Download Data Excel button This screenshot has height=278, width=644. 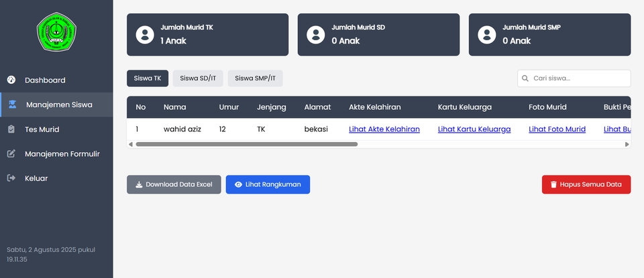tap(174, 184)
